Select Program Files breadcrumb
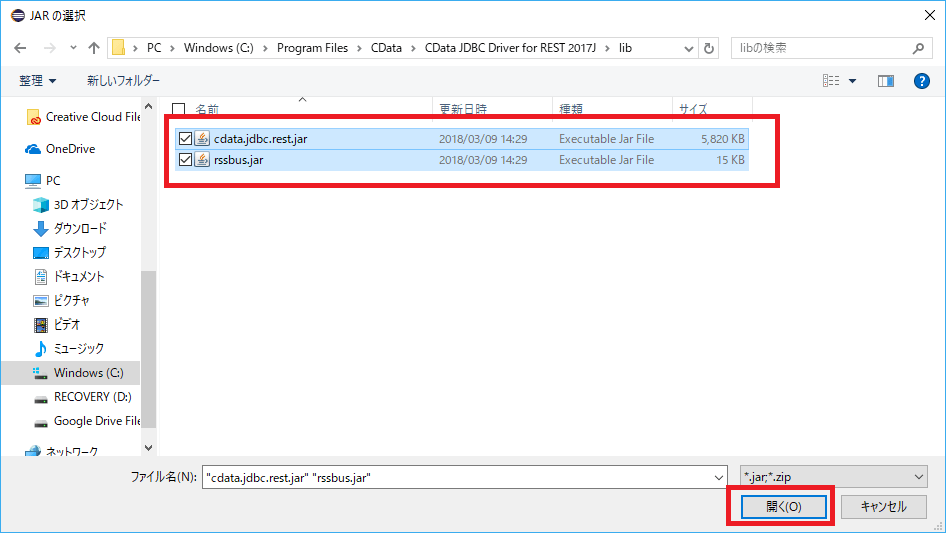This screenshot has height=533, width=946. 312,48
